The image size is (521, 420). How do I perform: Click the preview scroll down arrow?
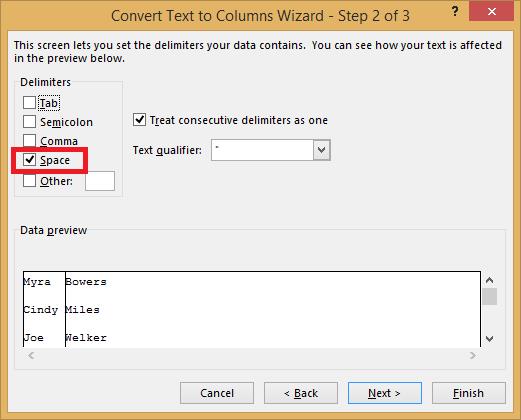point(489,339)
